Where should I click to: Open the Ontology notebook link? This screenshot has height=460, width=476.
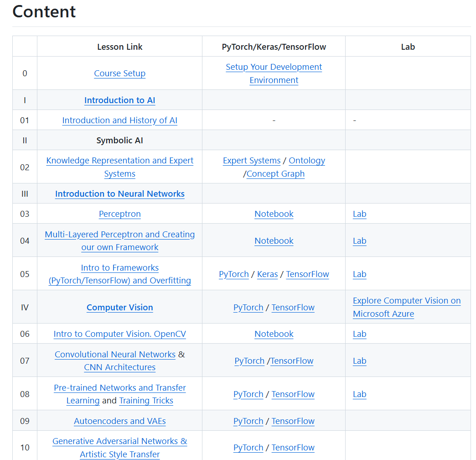click(307, 160)
